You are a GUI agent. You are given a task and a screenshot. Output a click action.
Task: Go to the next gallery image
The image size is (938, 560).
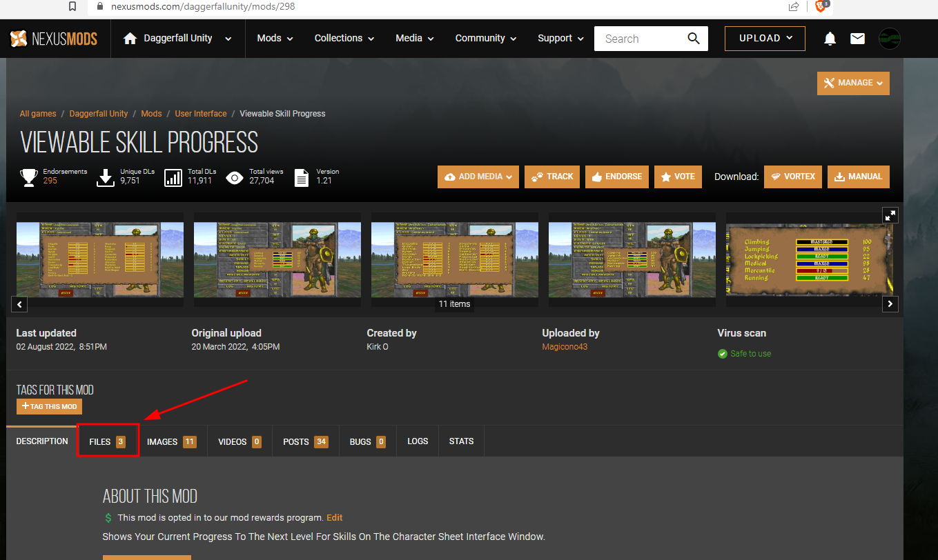890,303
